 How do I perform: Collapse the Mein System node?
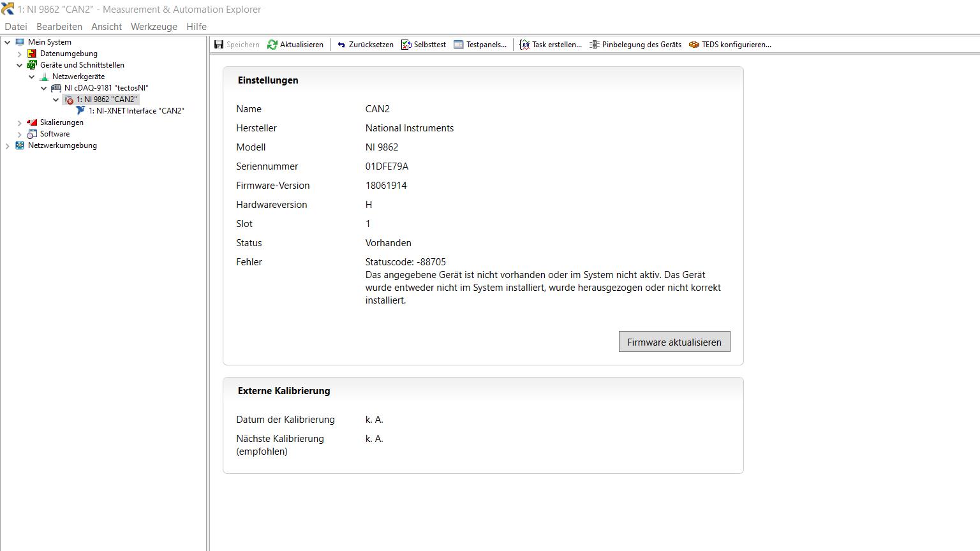pos(8,42)
